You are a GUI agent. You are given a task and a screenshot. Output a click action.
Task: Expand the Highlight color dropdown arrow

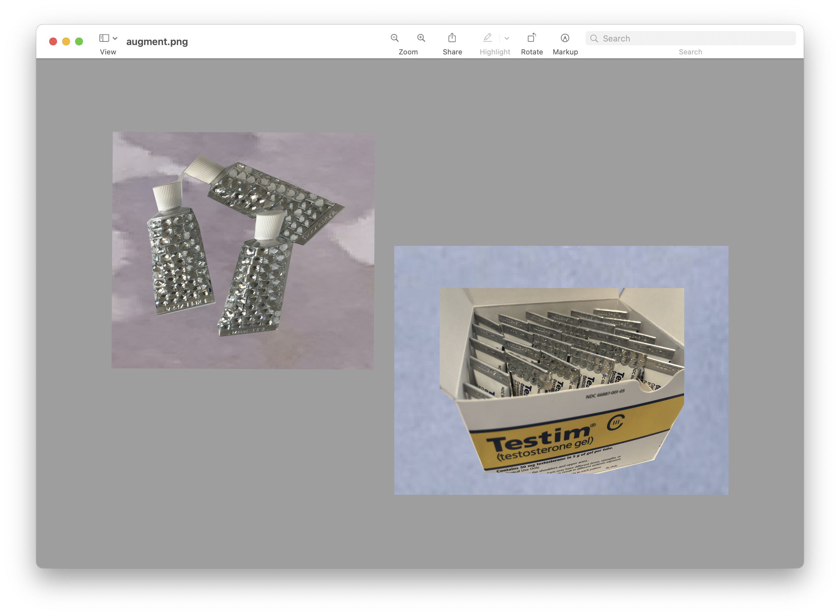point(506,39)
